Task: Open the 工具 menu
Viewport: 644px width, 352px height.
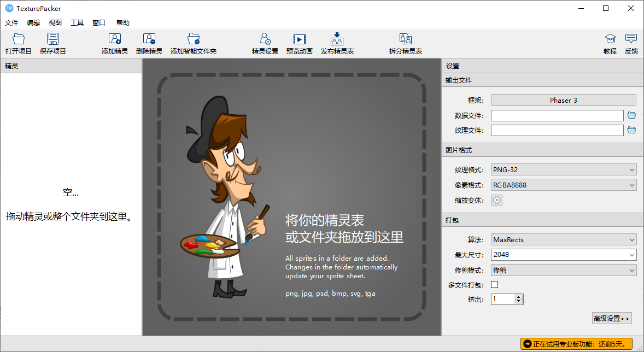Action: (77, 22)
